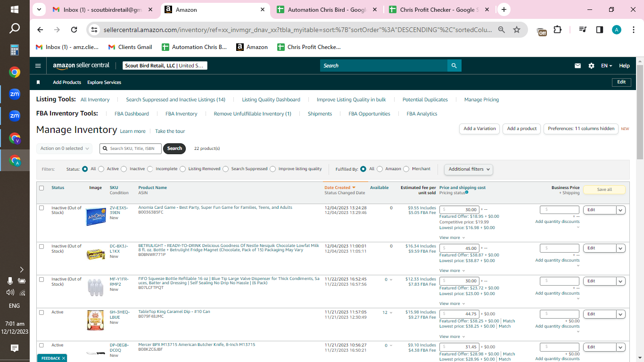Open the Chrome tab search chevron
Screen dimensions: 644x362
(39, 9)
